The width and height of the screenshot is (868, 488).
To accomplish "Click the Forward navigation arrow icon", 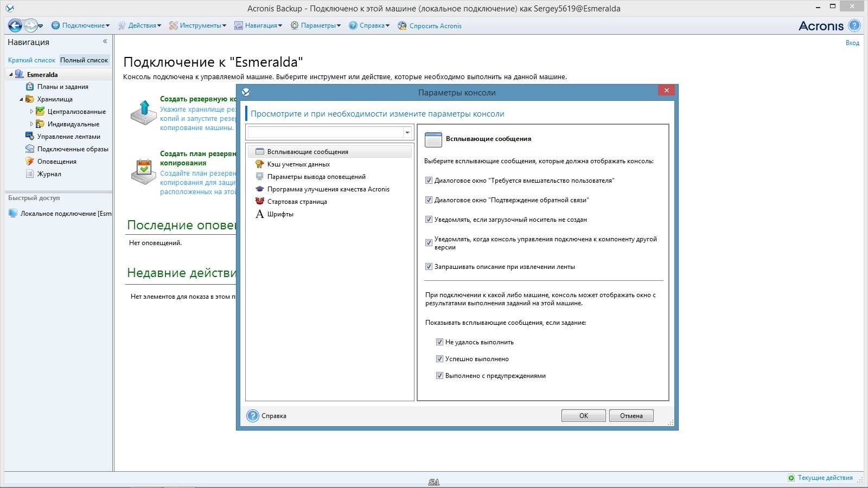I will click(30, 25).
